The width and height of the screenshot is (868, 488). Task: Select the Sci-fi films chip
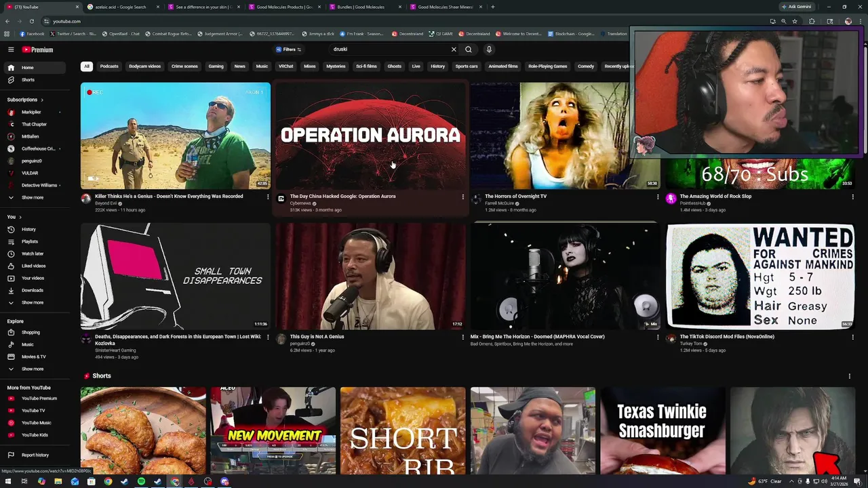366,66
